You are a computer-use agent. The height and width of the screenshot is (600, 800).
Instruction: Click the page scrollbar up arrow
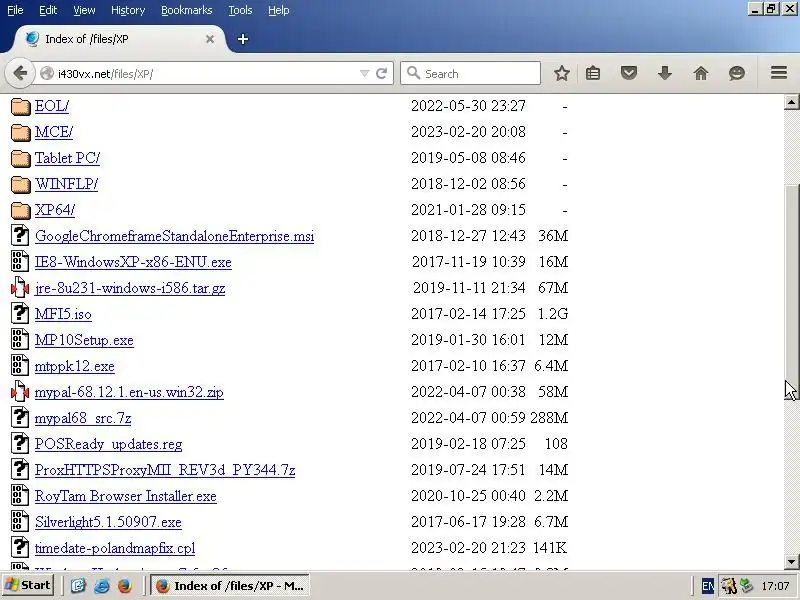[791, 102]
